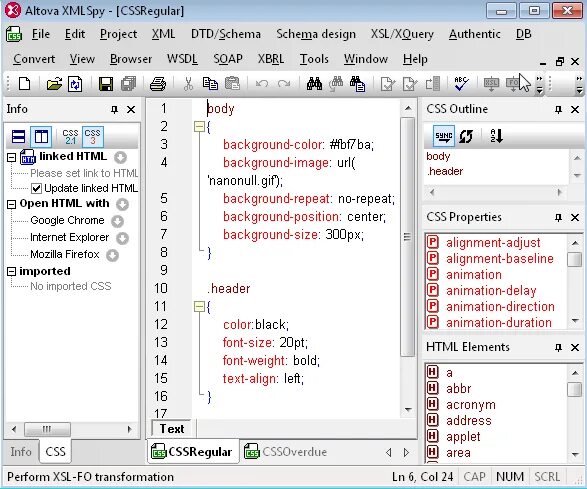Click the arrow icon beside Mozilla Firefox
The height and width of the screenshot is (489, 587).
point(112,255)
